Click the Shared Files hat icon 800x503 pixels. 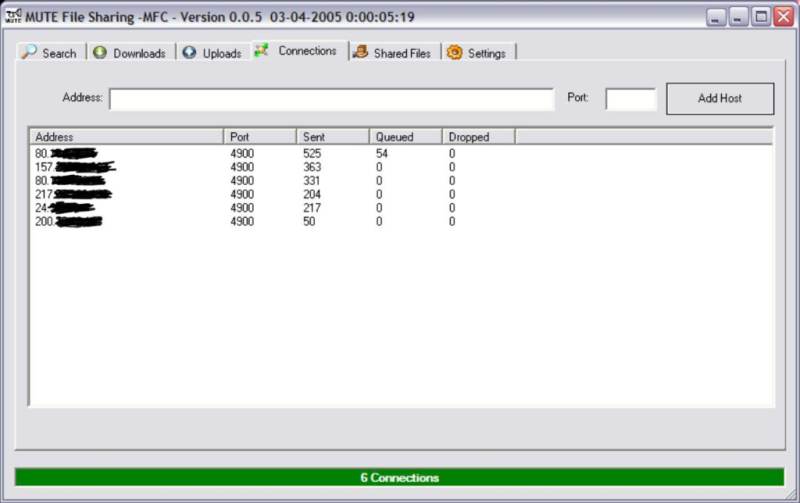(361, 52)
